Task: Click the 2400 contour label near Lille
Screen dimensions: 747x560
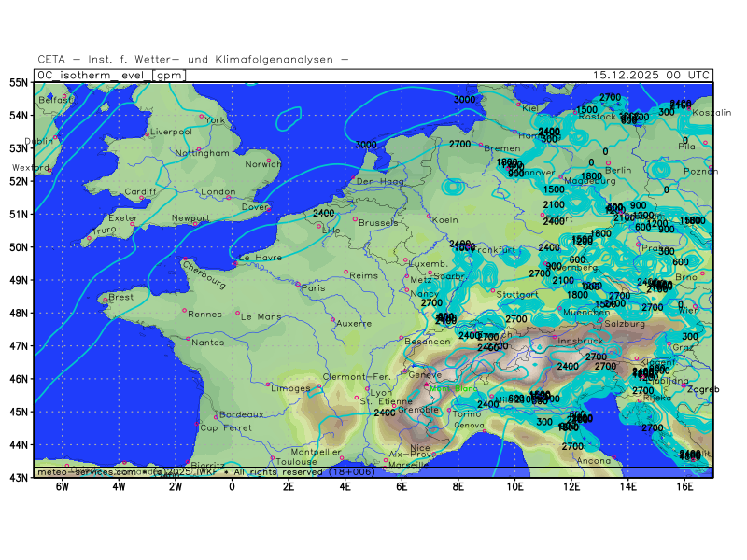Action: (324, 213)
